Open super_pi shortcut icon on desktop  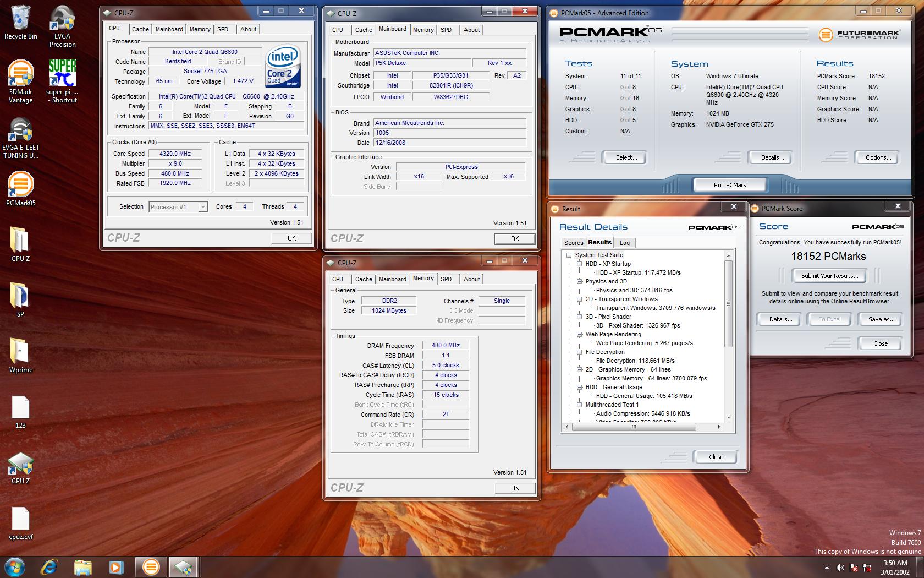coord(62,81)
